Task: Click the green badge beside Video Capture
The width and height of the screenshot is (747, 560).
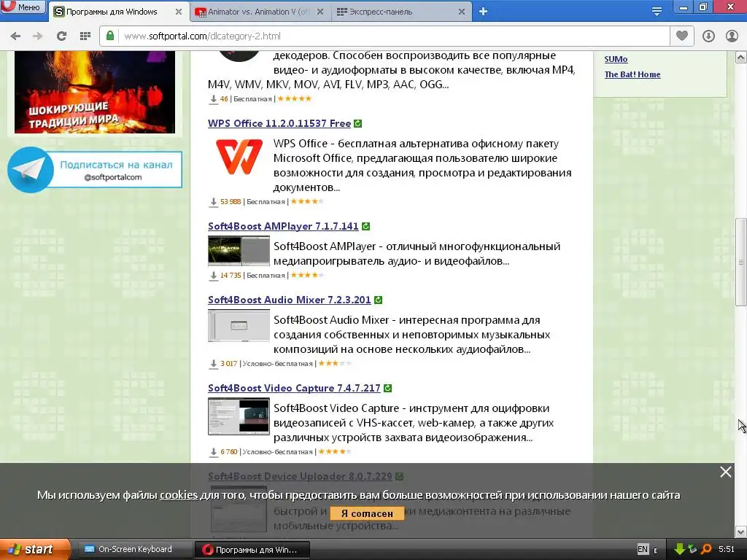Action: 388,388
